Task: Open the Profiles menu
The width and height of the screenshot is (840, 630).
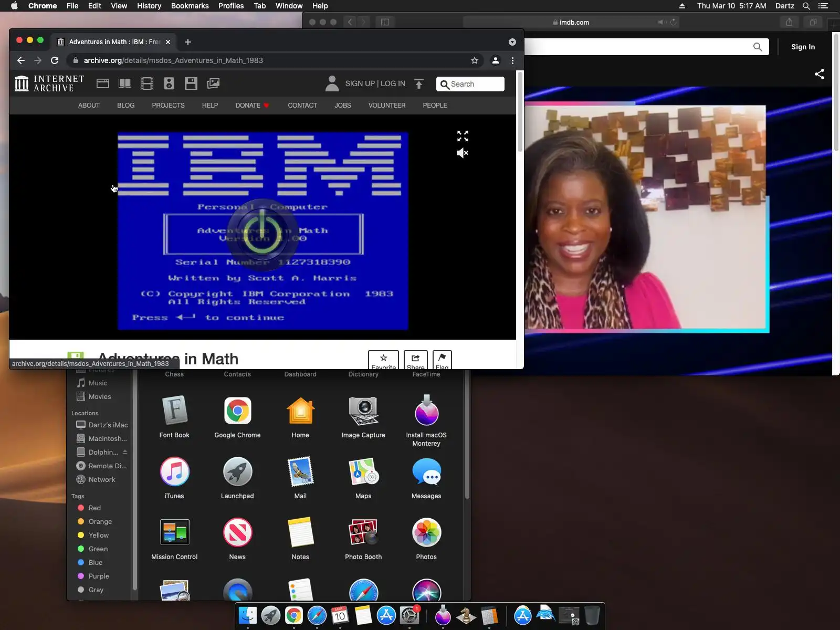Action: pos(231,6)
